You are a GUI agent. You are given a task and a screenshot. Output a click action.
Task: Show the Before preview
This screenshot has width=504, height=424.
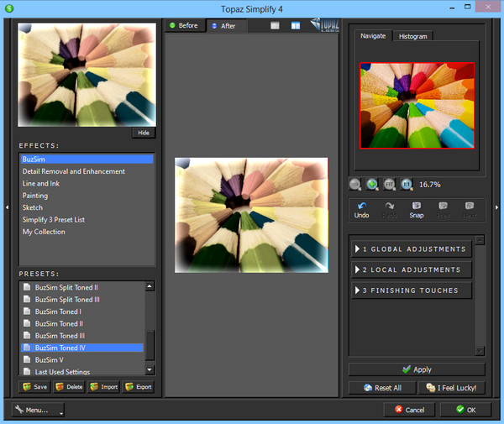[x=183, y=25]
